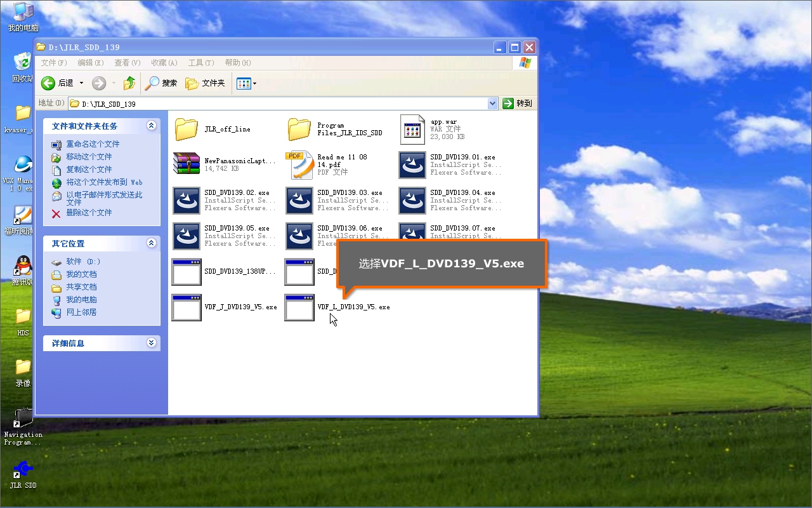Viewport: 812px width, 508px height.
Task: Select SDD_DVD139.04.exe installer icon
Action: coord(412,201)
